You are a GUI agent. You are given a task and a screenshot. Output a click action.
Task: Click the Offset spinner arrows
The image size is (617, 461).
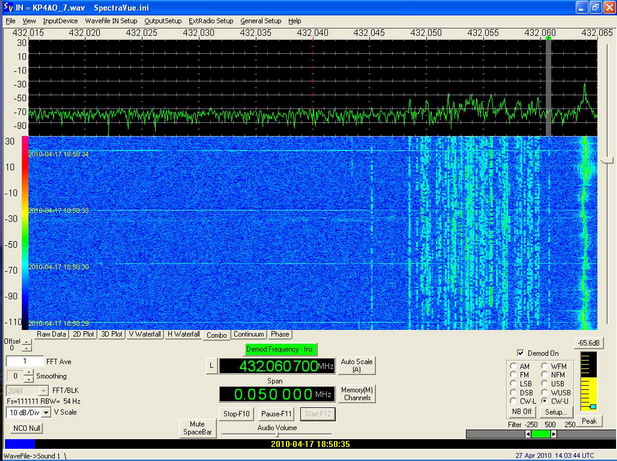coord(26,346)
